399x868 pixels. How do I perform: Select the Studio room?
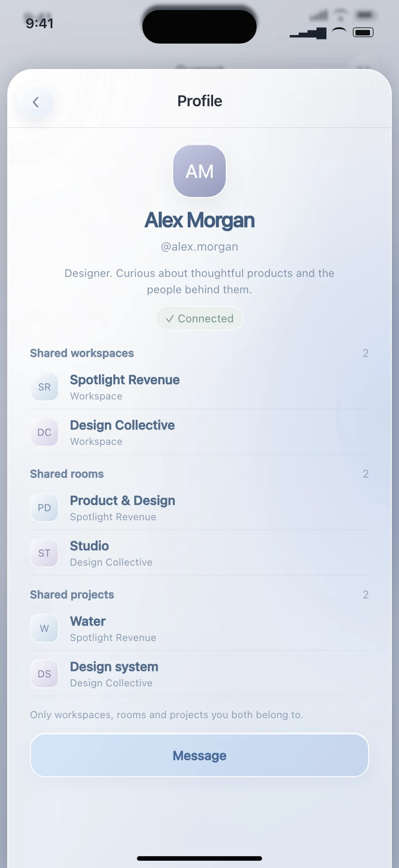coord(199,553)
